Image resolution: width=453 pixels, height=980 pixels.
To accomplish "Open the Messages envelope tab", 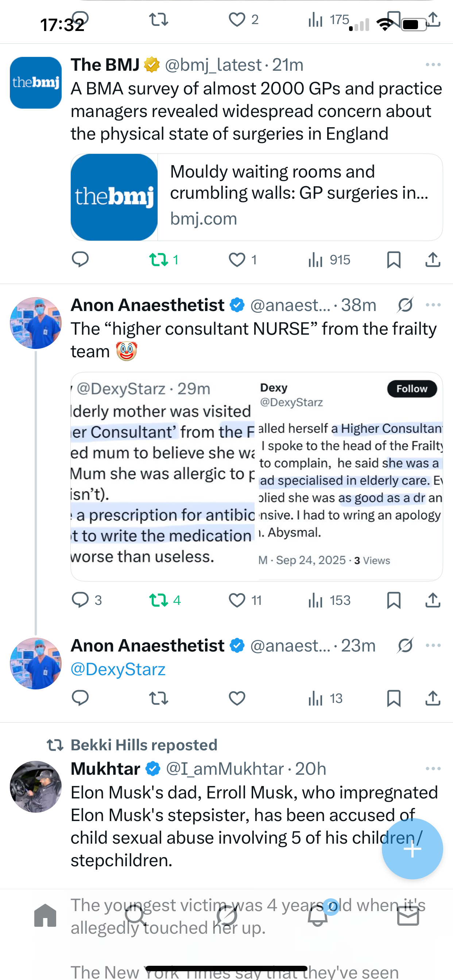I will pos(408,915).
